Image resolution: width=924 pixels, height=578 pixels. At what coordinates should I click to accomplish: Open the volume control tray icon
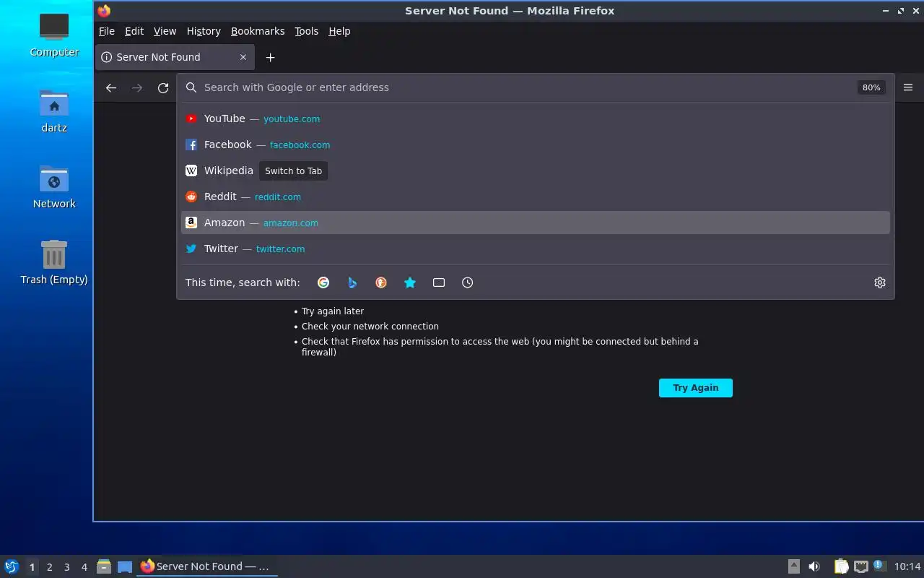click(814, 566)
